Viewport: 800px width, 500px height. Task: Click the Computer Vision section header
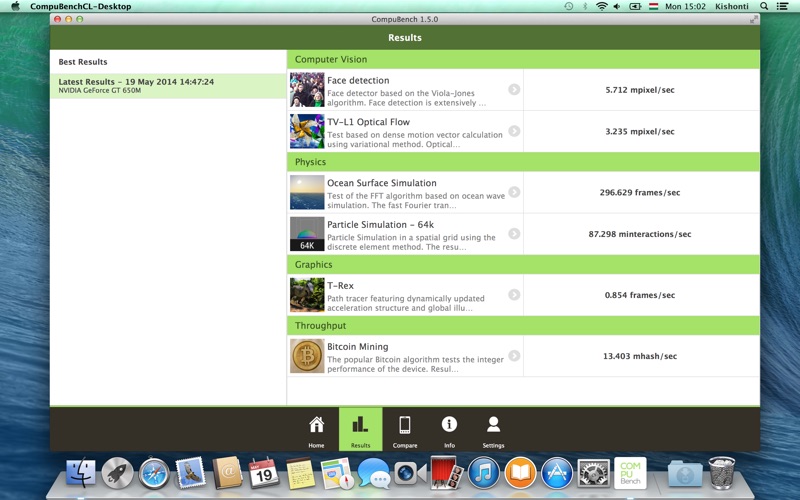click(x=523, y=59)
